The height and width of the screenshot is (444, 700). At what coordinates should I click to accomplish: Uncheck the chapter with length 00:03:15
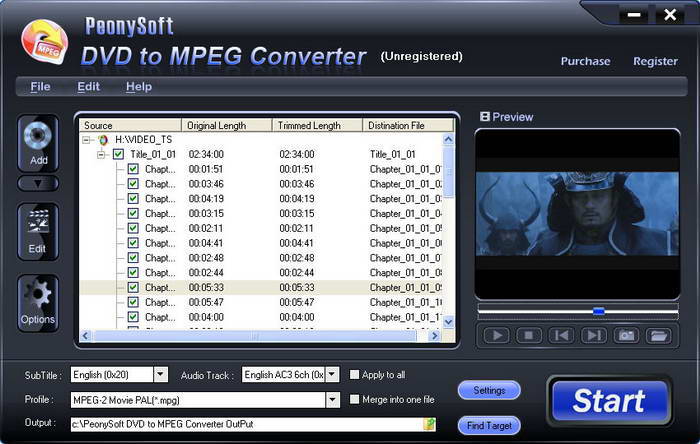[133, 213]
